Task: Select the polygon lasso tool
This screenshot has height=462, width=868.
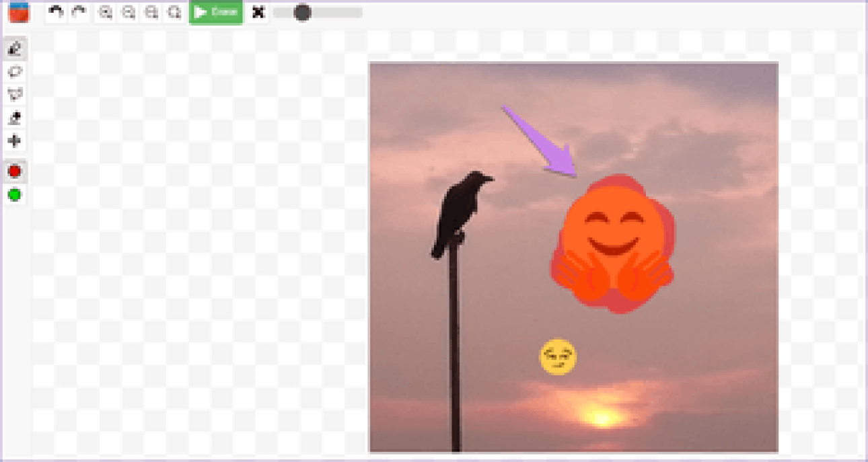Action: click(15, 94)
